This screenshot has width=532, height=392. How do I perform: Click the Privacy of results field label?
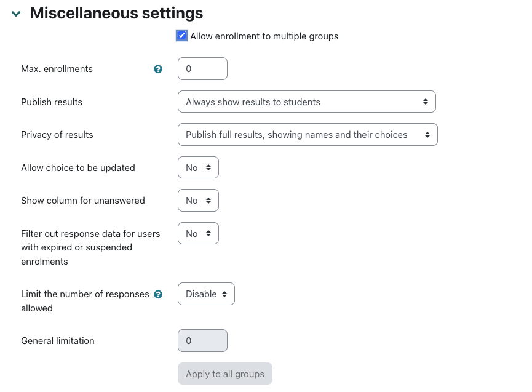pos(57,135)
